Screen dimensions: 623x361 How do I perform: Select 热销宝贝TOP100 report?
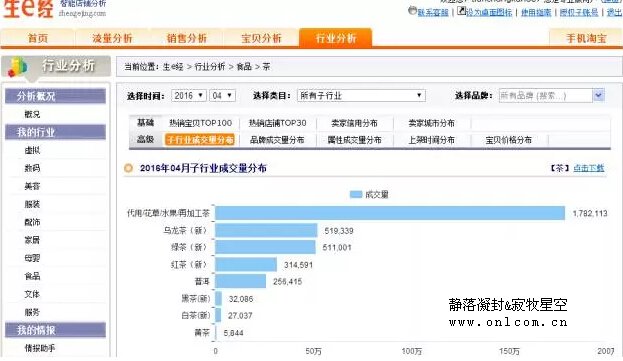coord(200,123)
